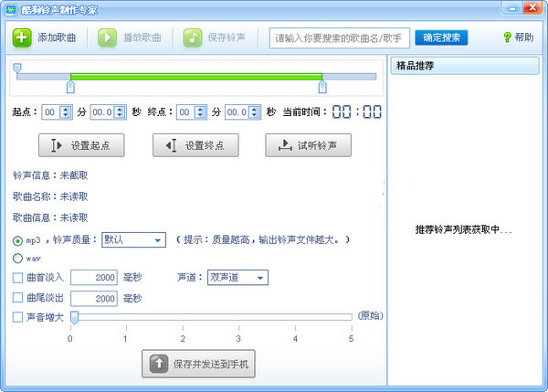Click the volume boost slider handle
Viewport: 548px width, 392px height.
point(74,317)
